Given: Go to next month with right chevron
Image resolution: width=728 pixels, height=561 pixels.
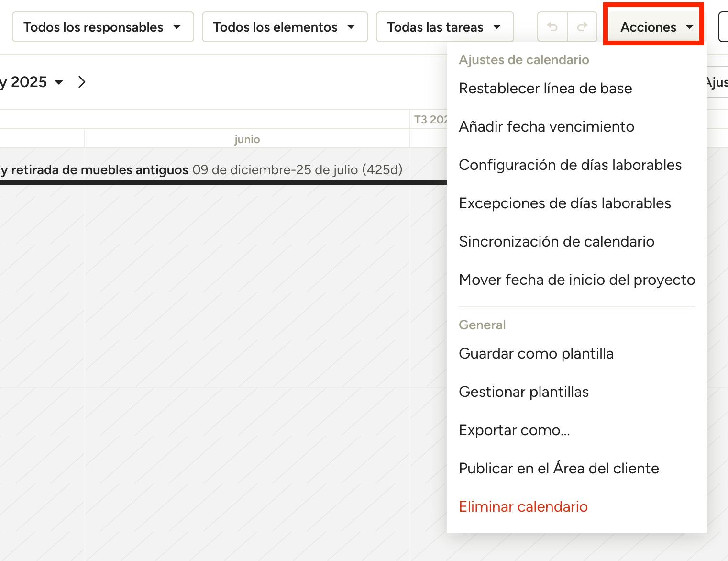Looking at the screenshot, I should coord(82,82).
